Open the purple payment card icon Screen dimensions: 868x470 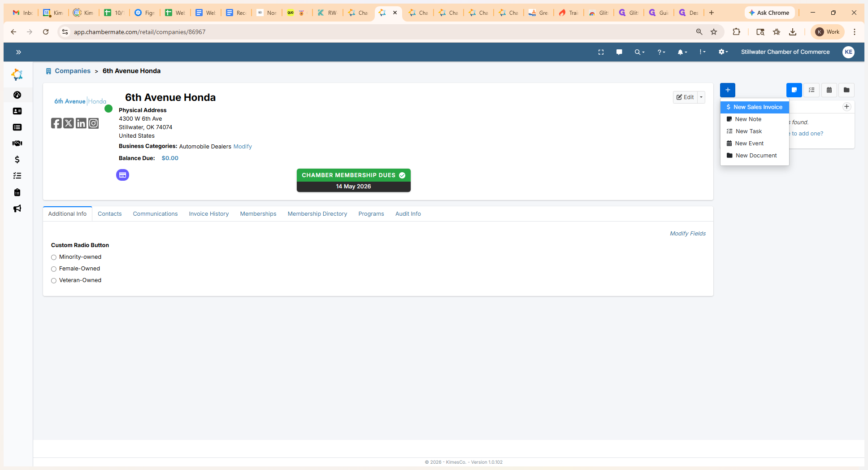[x=122, y=175]
